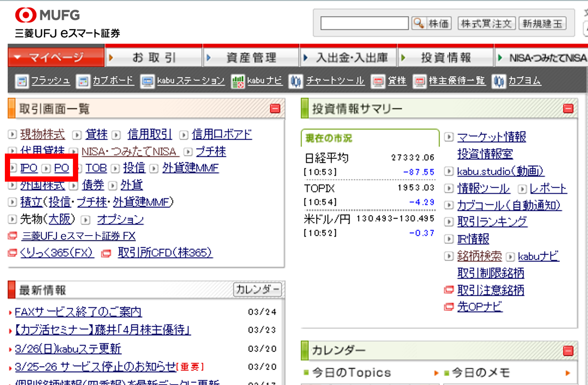Click the kabuステーション tool icon

tap(147, 81)
